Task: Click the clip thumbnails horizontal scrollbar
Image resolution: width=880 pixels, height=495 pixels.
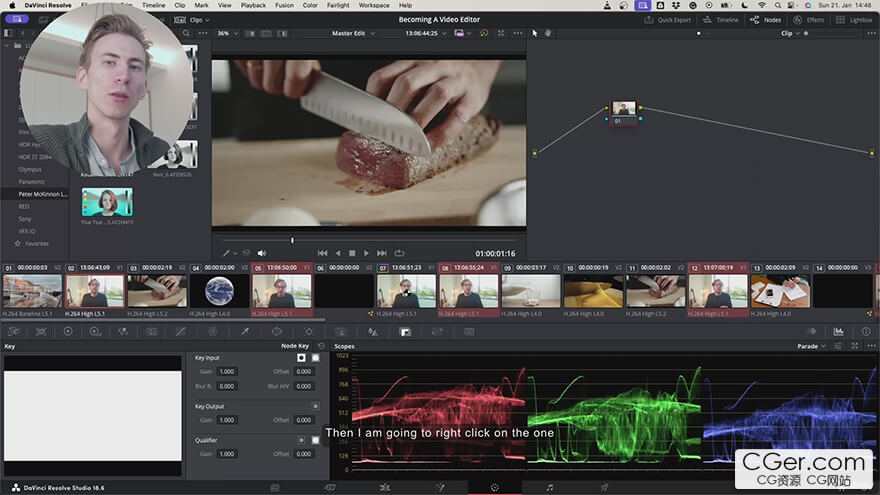Action: click(163, 320)
